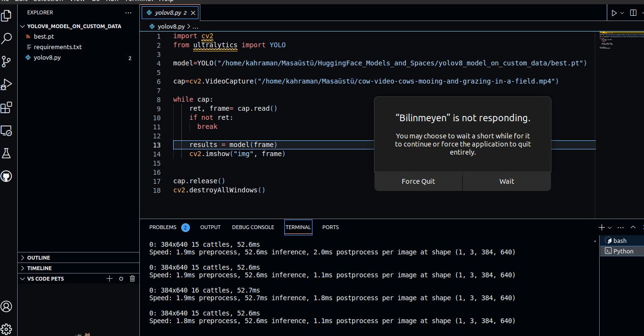Image resolution: width=644 pixels, height=336 pixels.
Task: Open best.pt in the explorer
Action: click(x=44, y=37)
